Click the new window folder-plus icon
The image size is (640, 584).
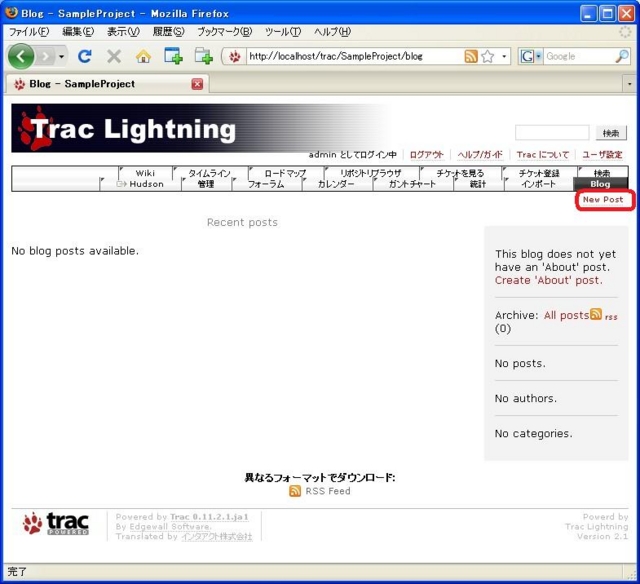(203, 56)
